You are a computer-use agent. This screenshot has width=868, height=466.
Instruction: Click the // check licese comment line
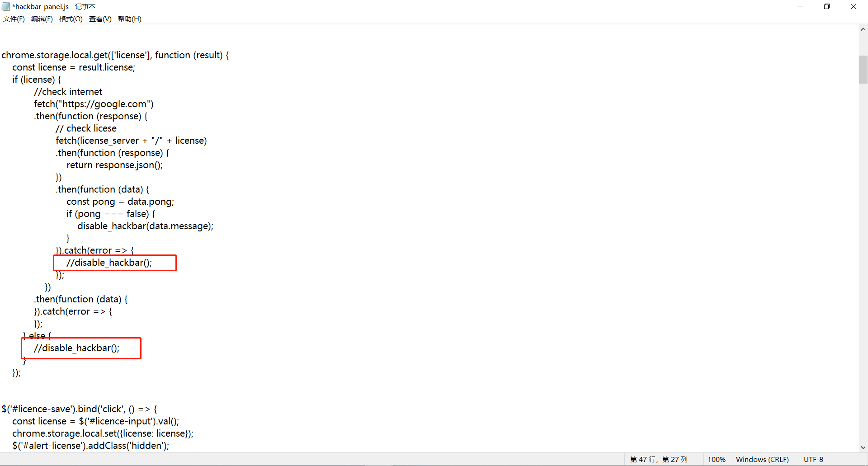click(86, 128)
